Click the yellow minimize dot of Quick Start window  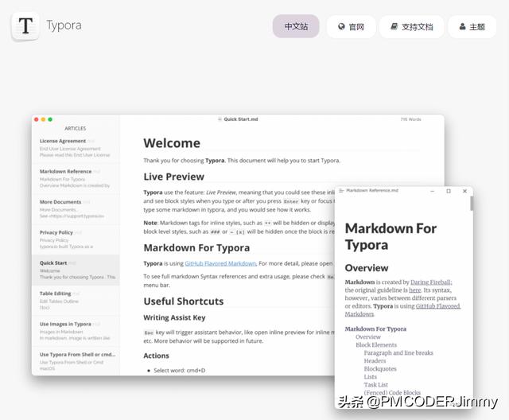tap(43, 119)
